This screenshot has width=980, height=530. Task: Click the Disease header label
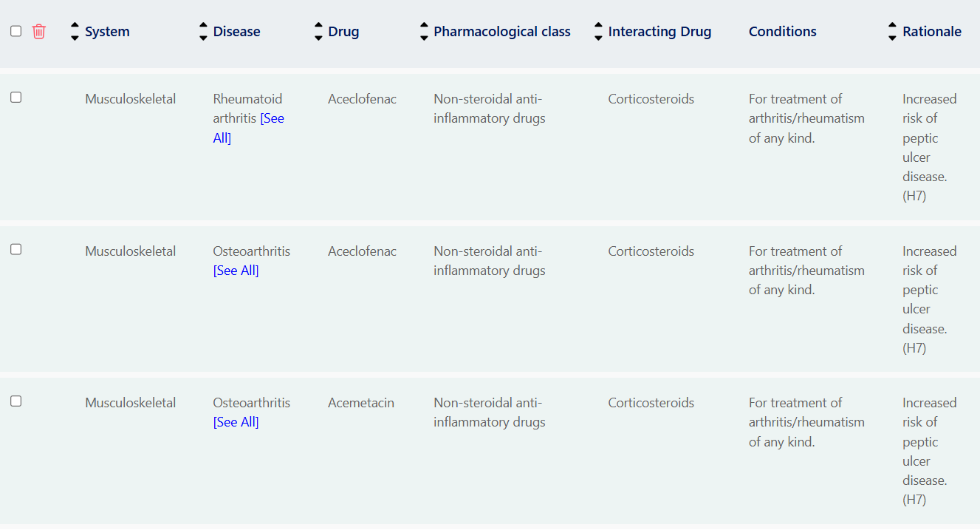[236, 32]
